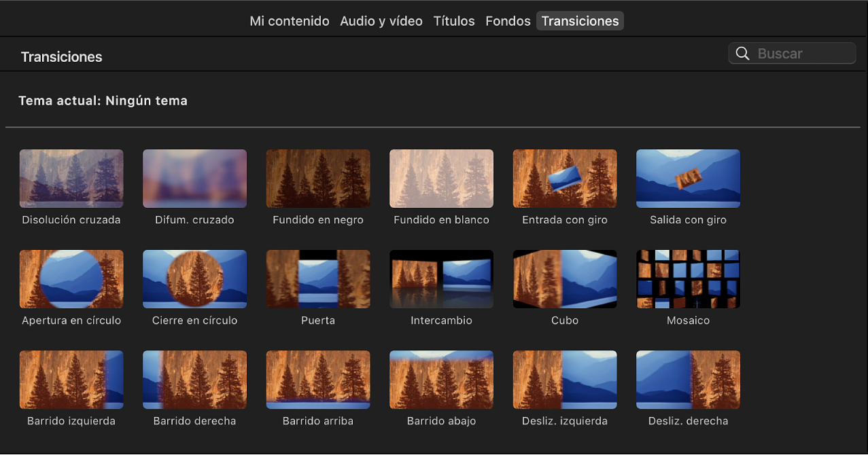Viewport: 868px width, 455px height.
Task: Select the Salida con giro transition
Action: 687,178
